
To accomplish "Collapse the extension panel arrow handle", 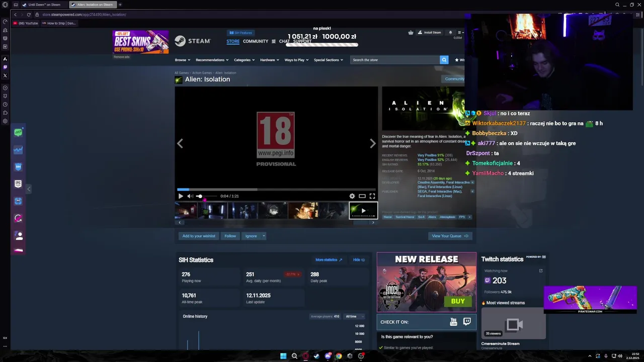I will 29,189.
